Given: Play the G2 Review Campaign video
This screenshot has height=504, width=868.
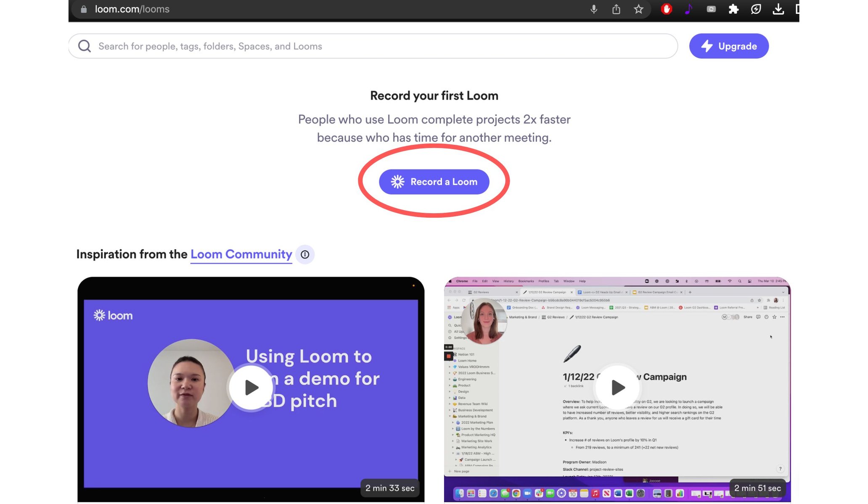Looking at the screenshot, I should pos(617,388).
